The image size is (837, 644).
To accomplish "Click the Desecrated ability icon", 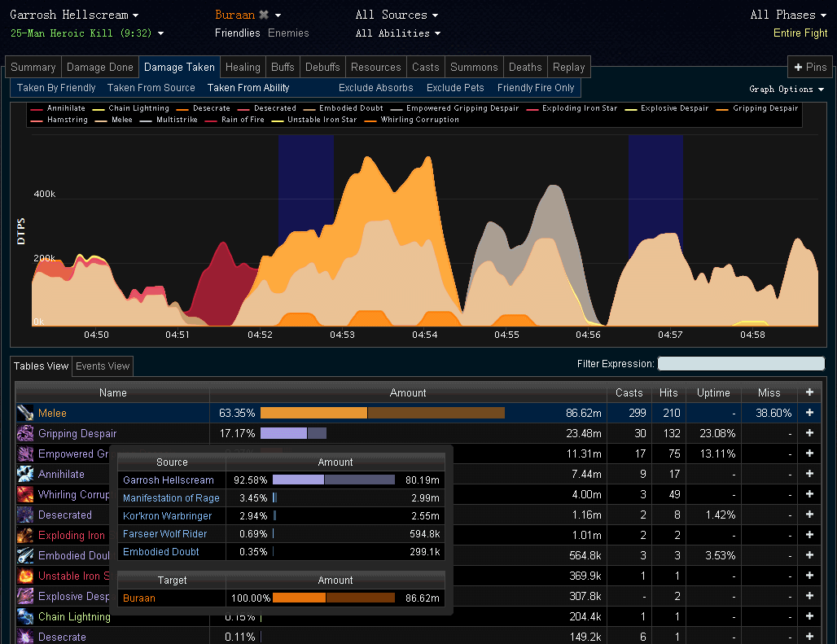I will [x=25, y=515].
